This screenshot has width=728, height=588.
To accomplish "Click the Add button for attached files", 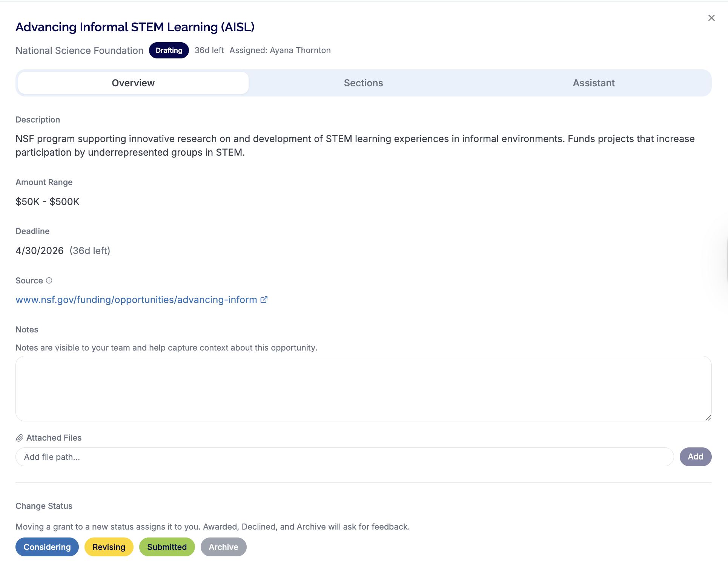I will coord(695,456).
